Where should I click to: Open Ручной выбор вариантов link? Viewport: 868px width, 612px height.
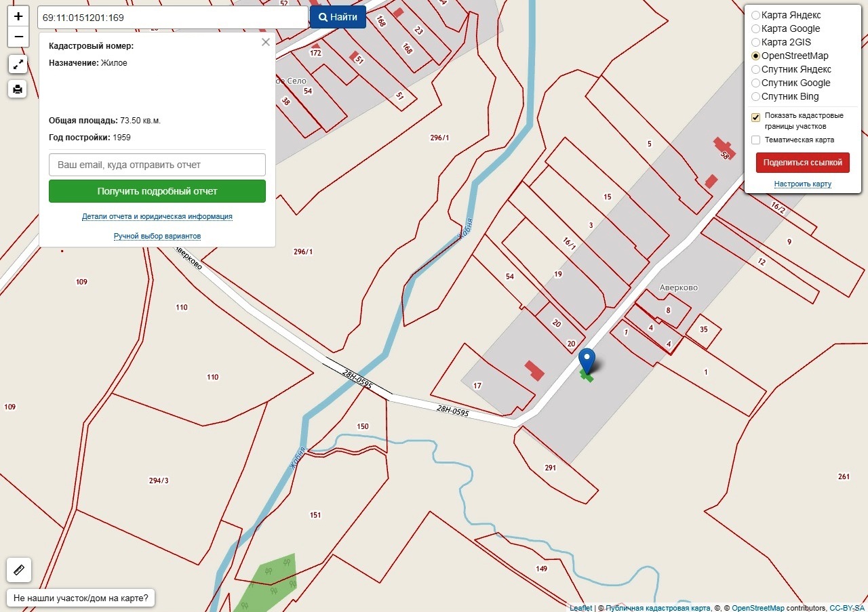(157, 236)
